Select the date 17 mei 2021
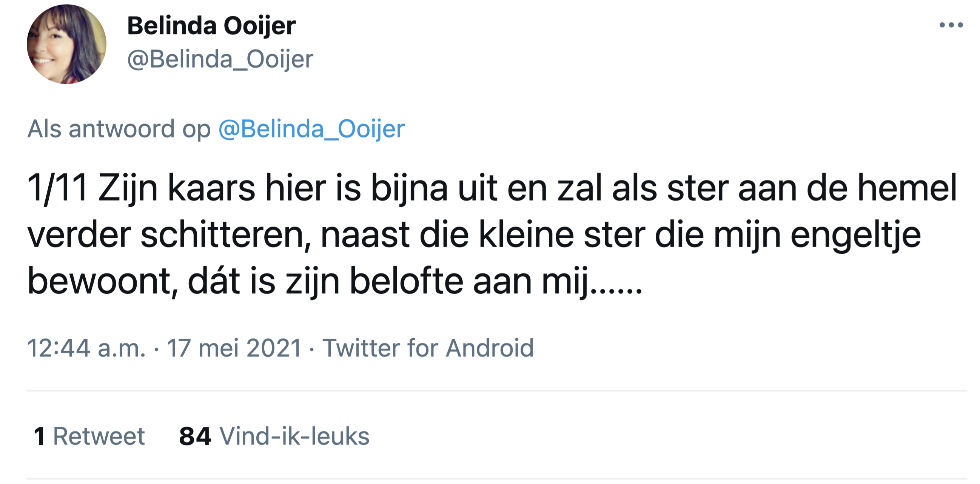This screenshot has width=980, height=484. click(235, 347)
